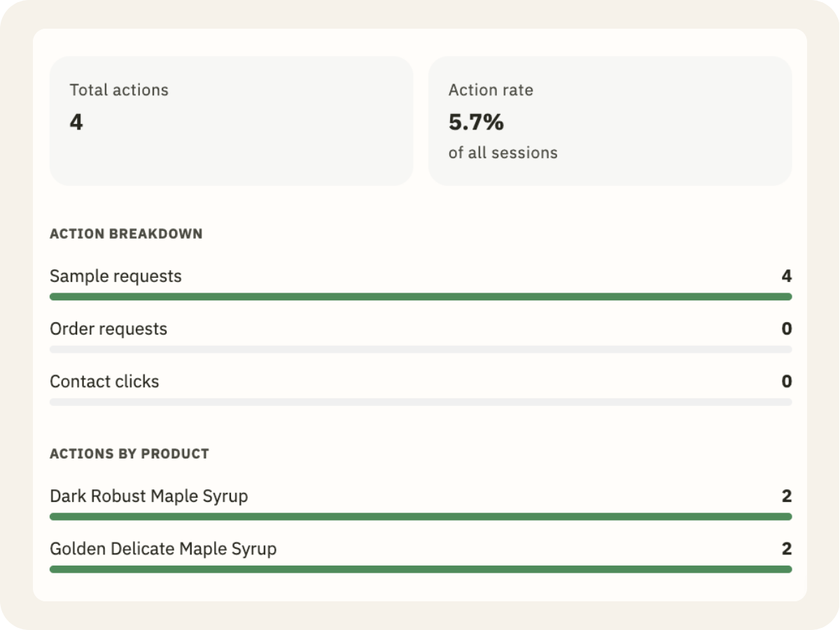Viewport: 840px width, 630px height.
Task: Click the "of all sessions" caption
Action: click(503, 153)
